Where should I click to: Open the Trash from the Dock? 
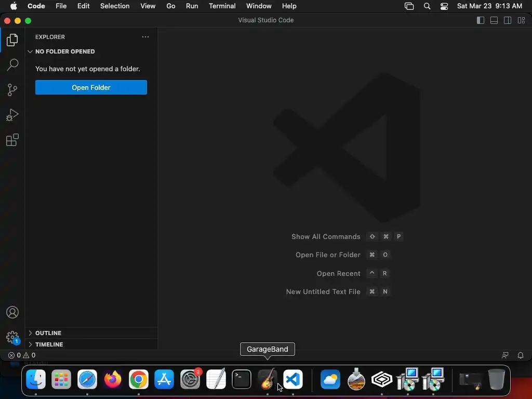pyautogui.click(x=496, y=379)
